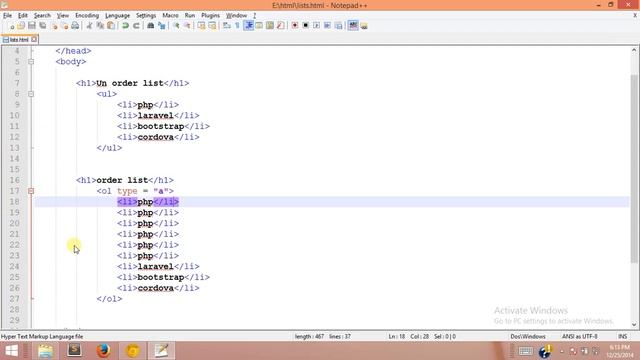Click the Save All toolbar icon

(42, 26)
